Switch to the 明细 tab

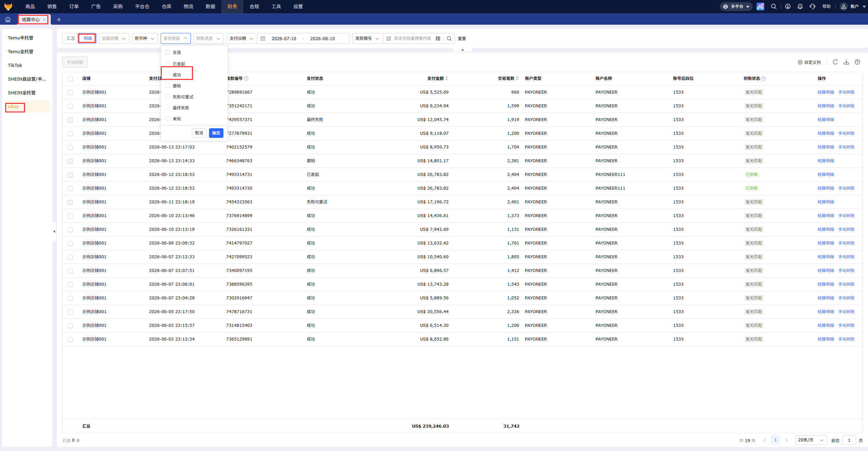88,38
